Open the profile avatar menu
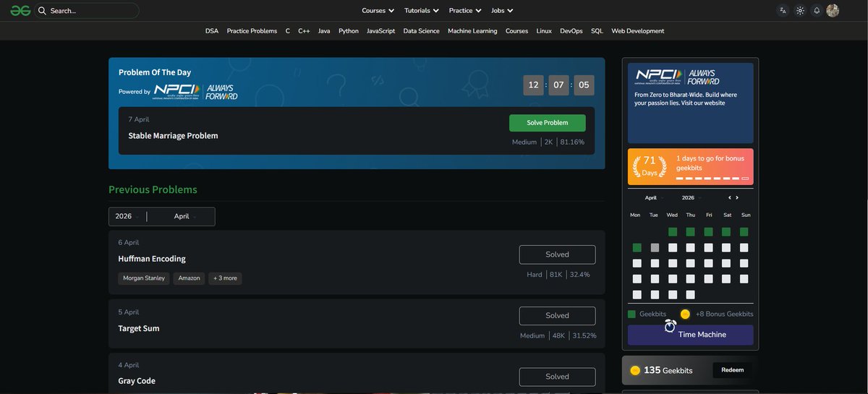868x394 pixels. tap(833, 11)
